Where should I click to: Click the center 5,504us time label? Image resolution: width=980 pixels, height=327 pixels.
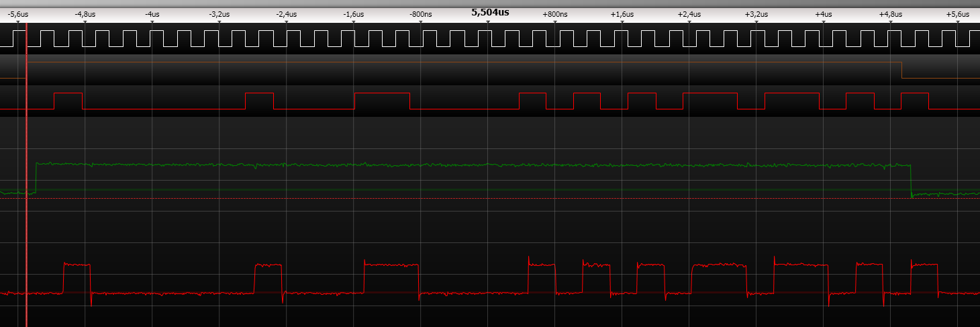click(x=490, y=12)
